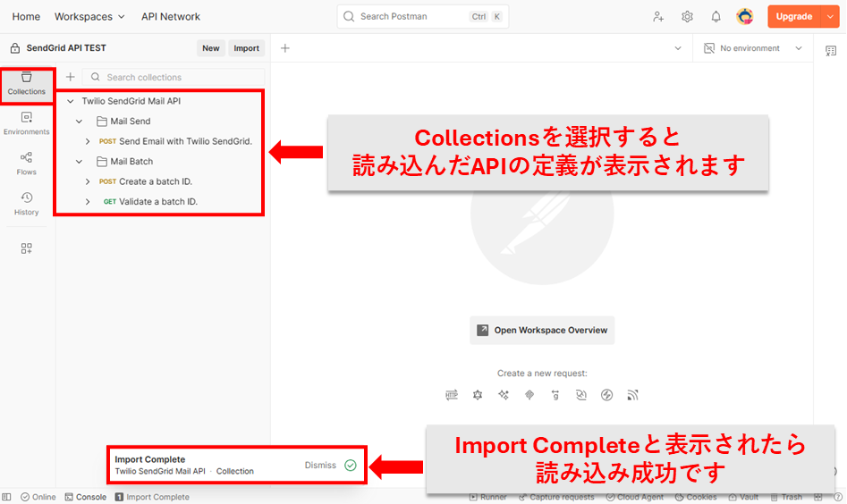The image size is (847, 504).
Task: Collapse the Mail Send folder
Action: click(79, 122)
